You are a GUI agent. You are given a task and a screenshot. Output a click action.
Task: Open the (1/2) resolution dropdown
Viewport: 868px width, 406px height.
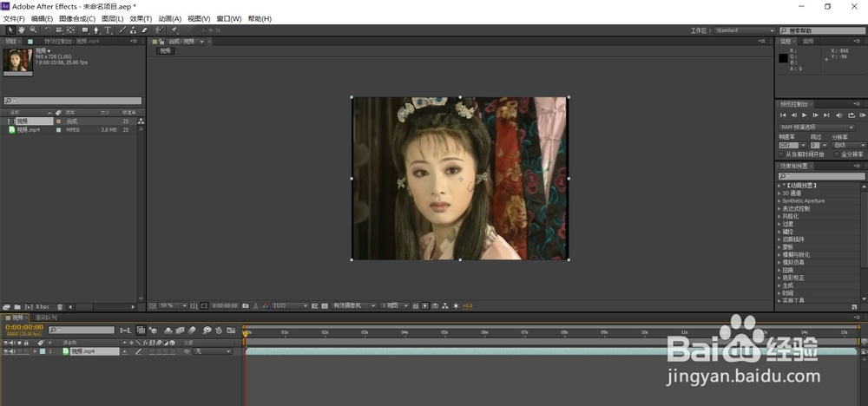[x=290, y=306]
